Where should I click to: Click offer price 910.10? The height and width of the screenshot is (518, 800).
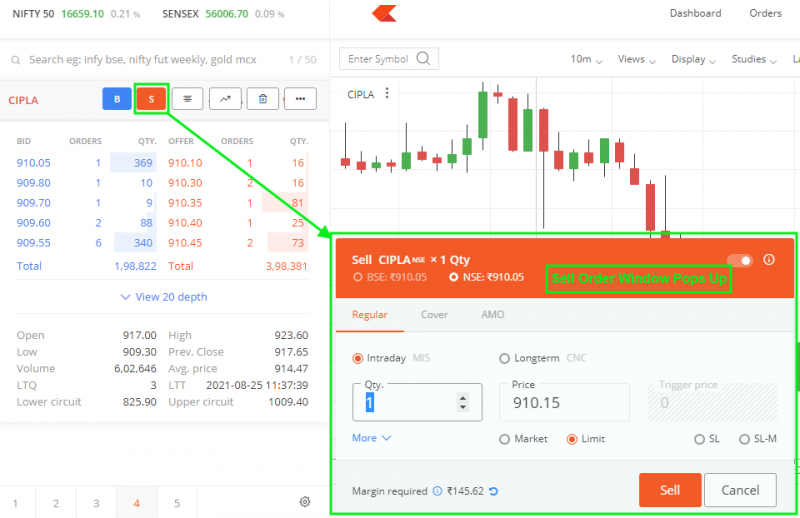point(185,163)
